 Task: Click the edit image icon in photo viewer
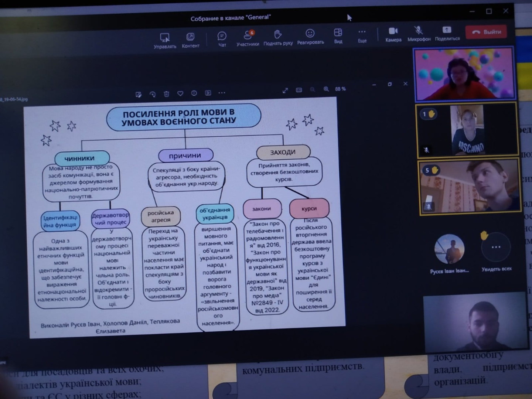coord(139,94)
